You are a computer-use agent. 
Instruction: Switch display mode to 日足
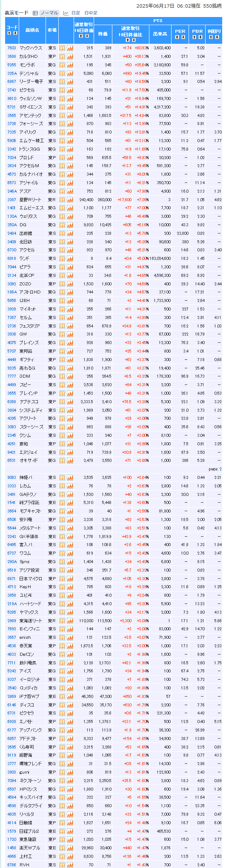pos(75,13)
